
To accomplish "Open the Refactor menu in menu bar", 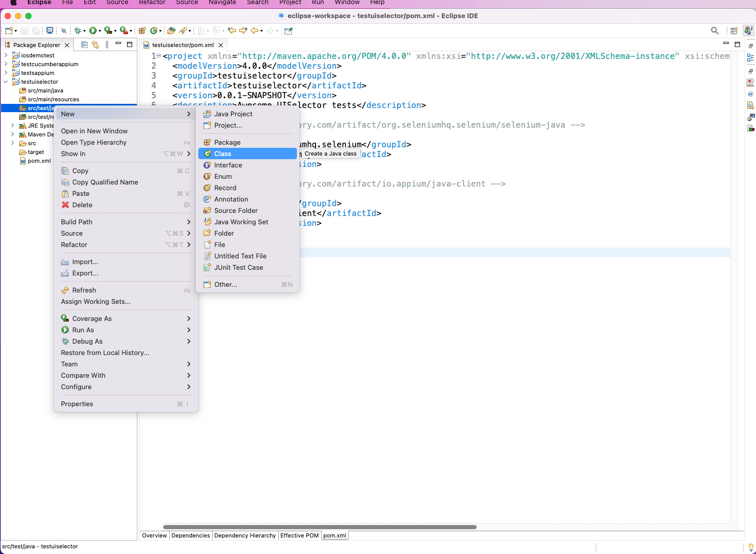I will click(152, 3).
